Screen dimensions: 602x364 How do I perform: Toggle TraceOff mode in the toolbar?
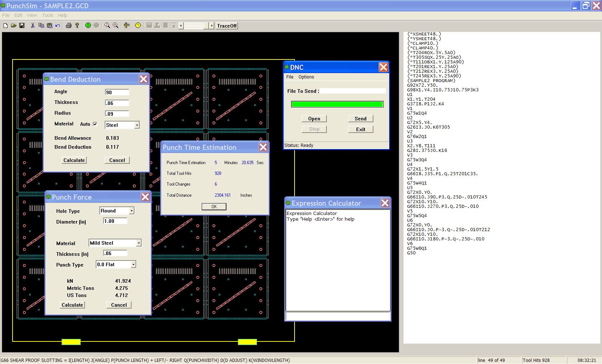pyautogui.click(x=226, y=25)
